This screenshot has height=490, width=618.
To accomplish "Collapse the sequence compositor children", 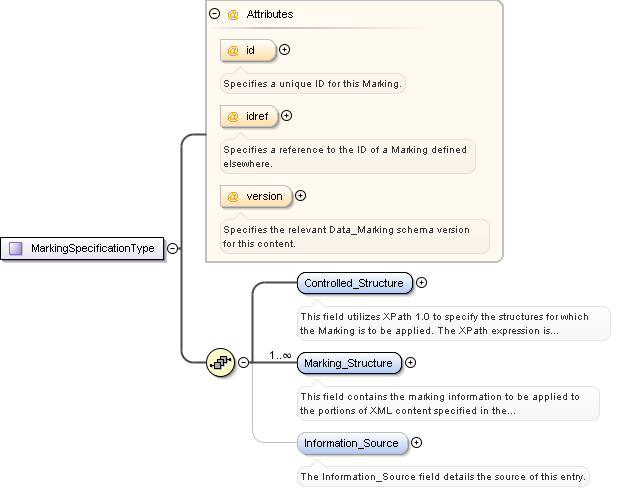I will point(244,362).
